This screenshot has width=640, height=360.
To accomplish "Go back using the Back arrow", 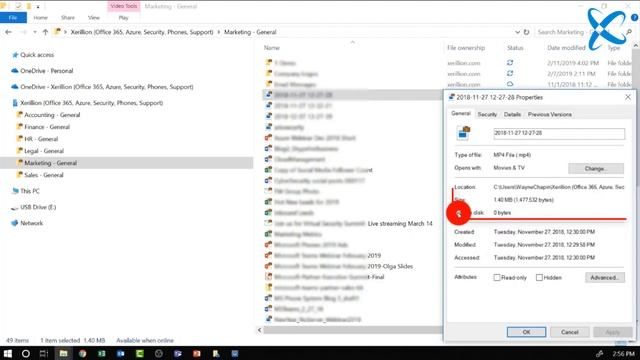I will pyautogui.click(x=8, y=32).
